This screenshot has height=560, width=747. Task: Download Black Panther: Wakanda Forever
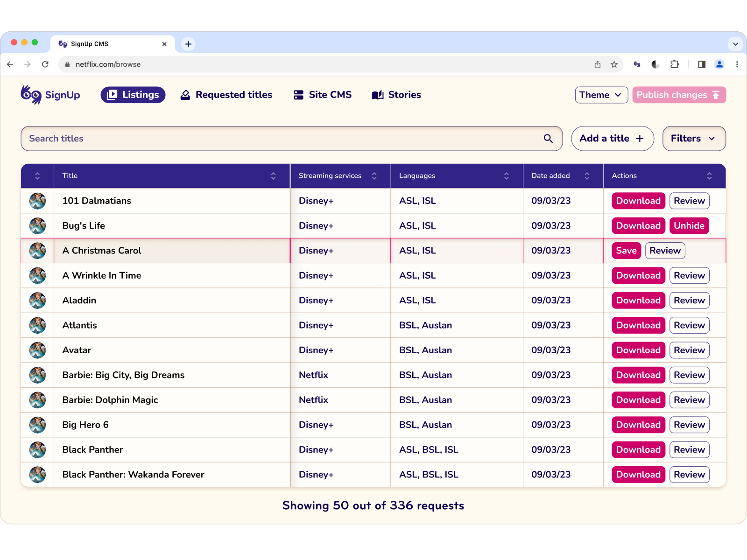[638, 475]
